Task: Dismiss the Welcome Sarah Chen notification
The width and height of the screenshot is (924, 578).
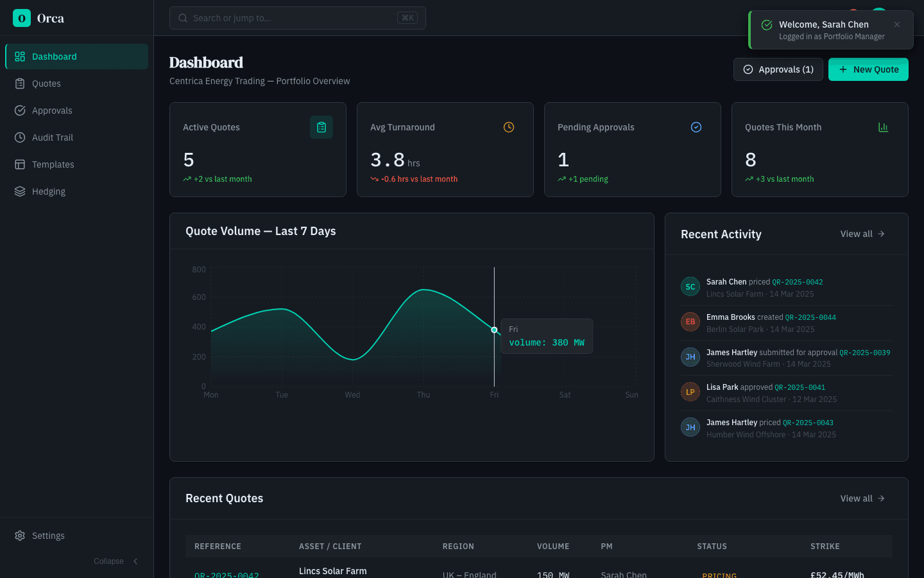Action: pyautogui.click(x=897, y=24)
